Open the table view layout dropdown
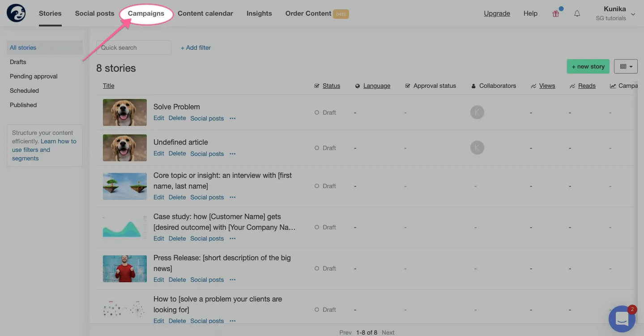The height and width of the screenshot is (336, 644). tap(626, 66)
